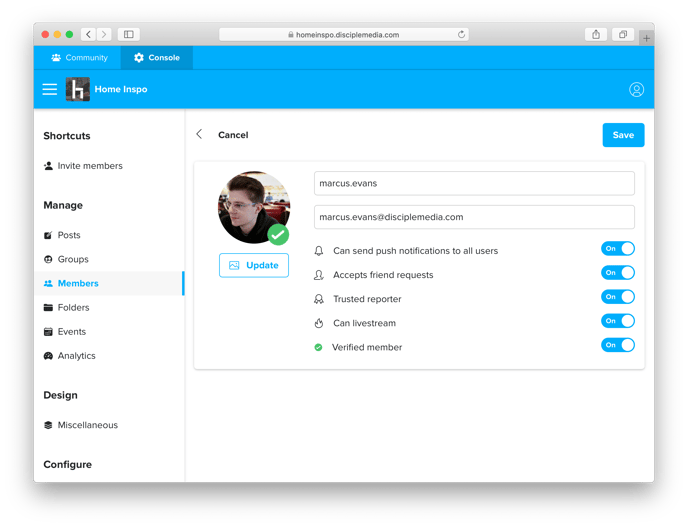Image resolution: width=688 pixels, height=527 pixels.
Task: Click the Verified member green check icon
Action: tap(319, 348)
